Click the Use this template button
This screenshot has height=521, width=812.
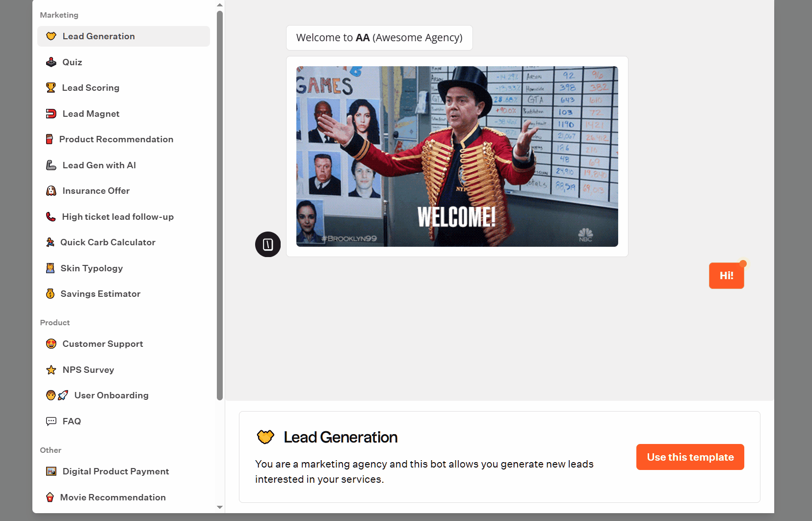[x=690, y=457]
